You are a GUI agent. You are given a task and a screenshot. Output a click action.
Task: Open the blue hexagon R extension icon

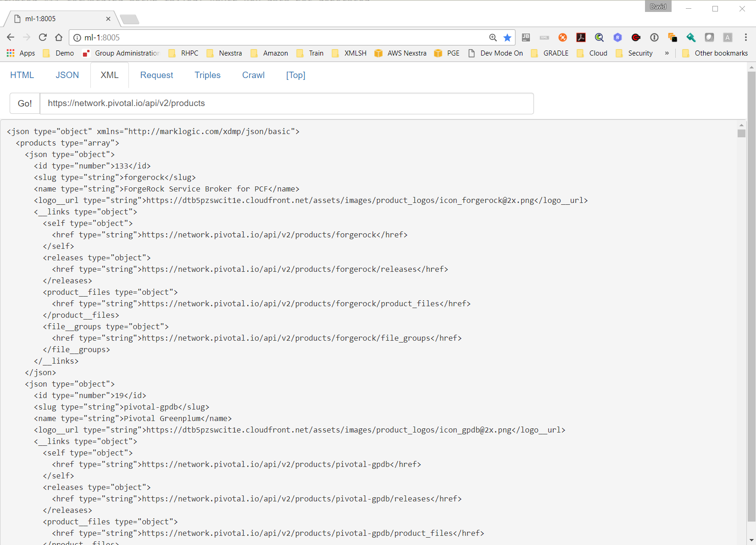(x=618, y=38)
